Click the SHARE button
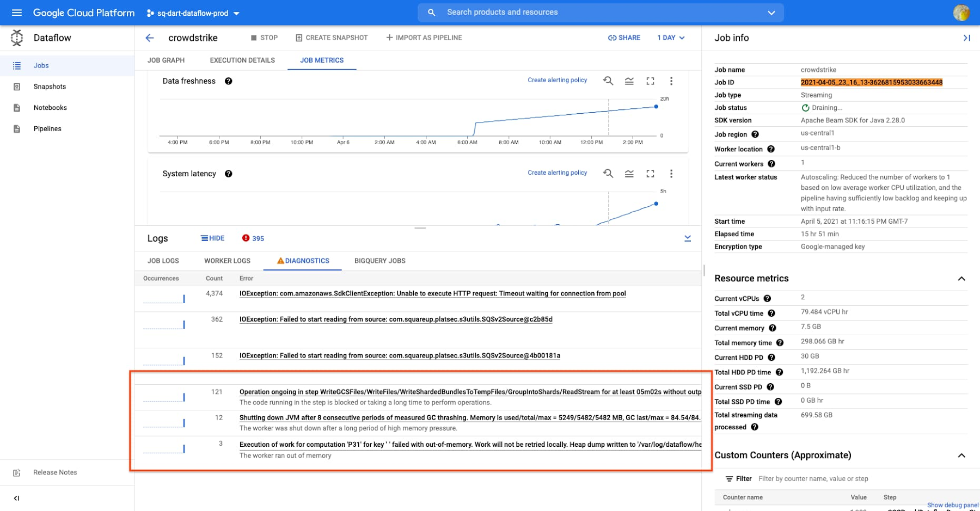This screenshot has height=511, width=980. tap(624, 38)
